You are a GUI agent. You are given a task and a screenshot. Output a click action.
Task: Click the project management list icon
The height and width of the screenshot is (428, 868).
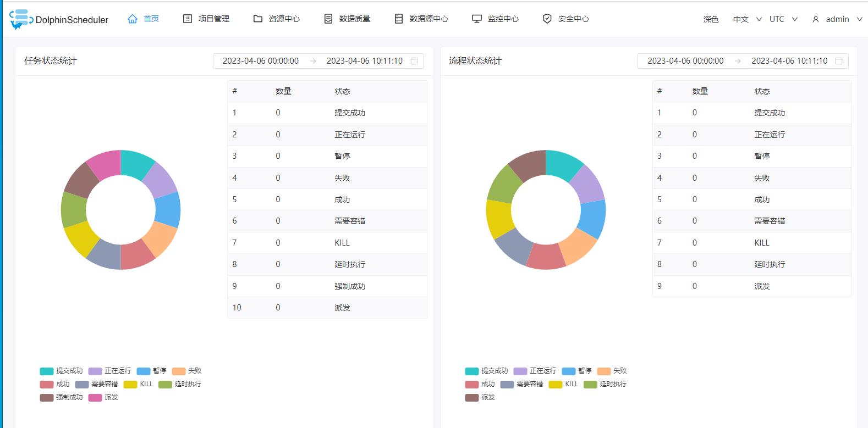[188, 19]
